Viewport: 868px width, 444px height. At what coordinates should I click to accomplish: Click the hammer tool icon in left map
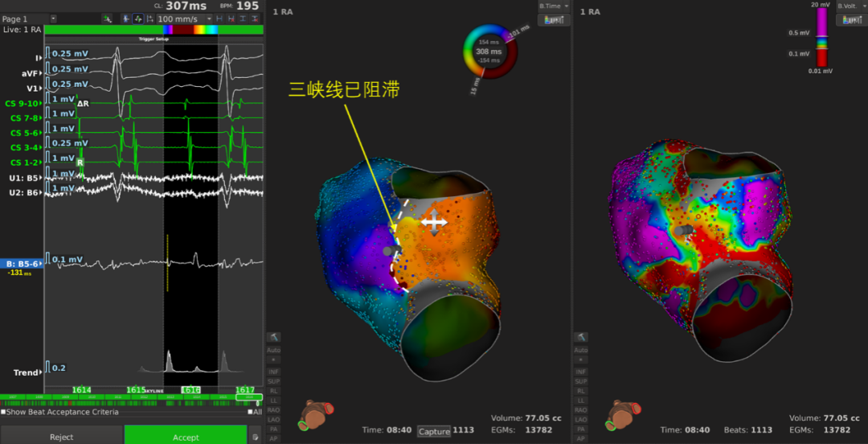click(273, 338)
